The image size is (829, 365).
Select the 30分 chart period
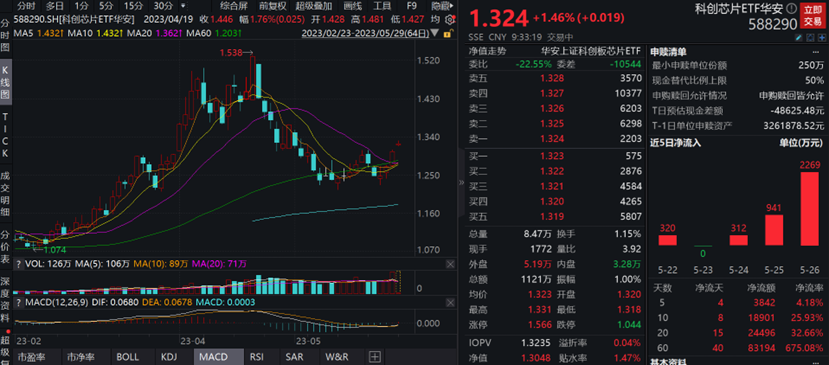(162, 6)
